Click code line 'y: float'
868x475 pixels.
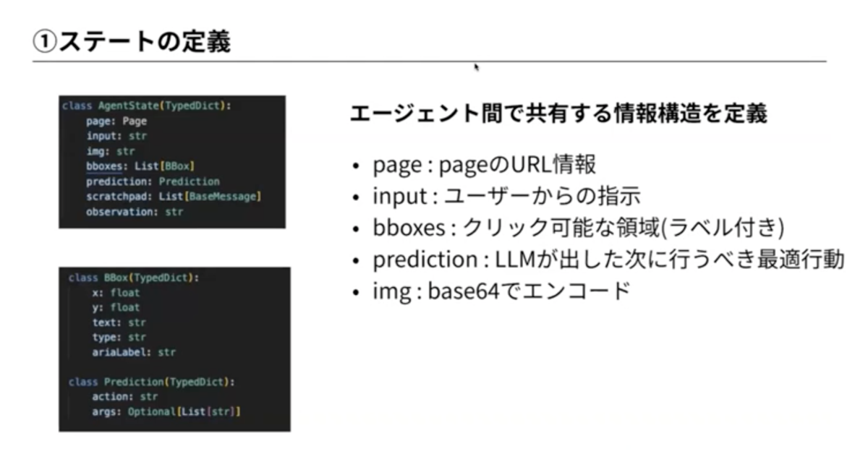[116, 307]
